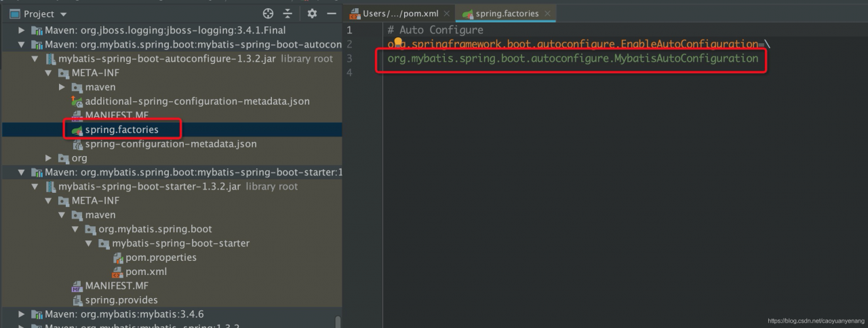This screenshot has width=868, height=328.
Task: Select spring.provides file
Action: click(121, 300)
